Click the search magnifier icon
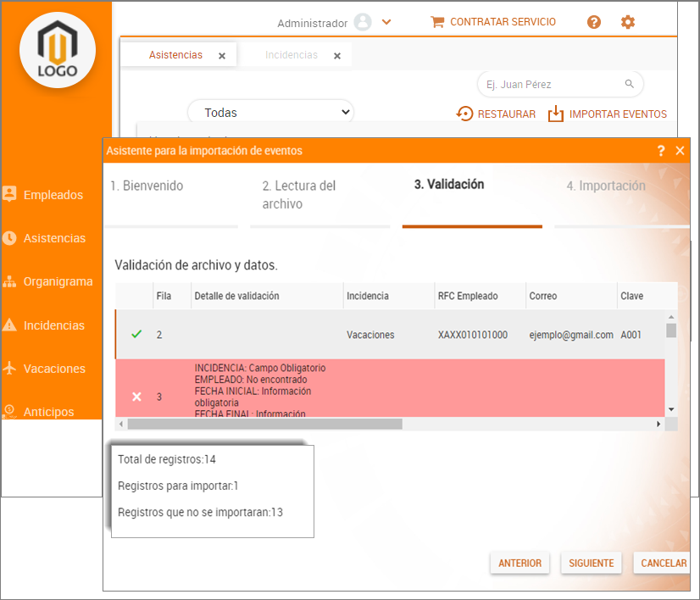 (x=630, y=84)
